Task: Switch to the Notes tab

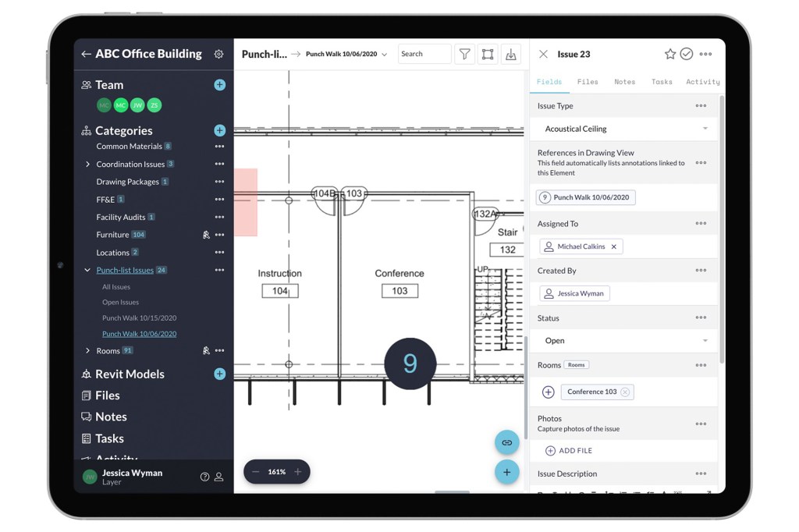Action: click(x=624, y=82)
